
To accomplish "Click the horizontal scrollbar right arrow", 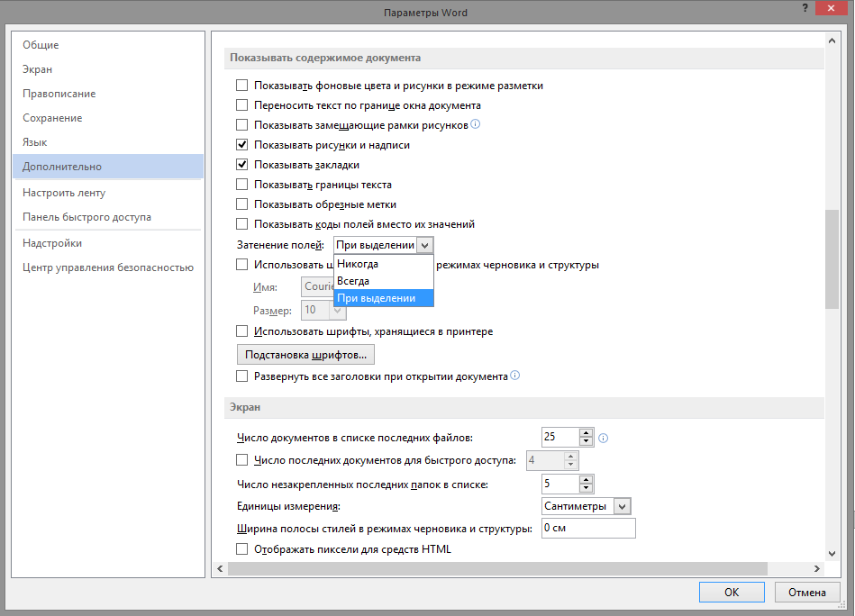I will (x=817, y=568).
